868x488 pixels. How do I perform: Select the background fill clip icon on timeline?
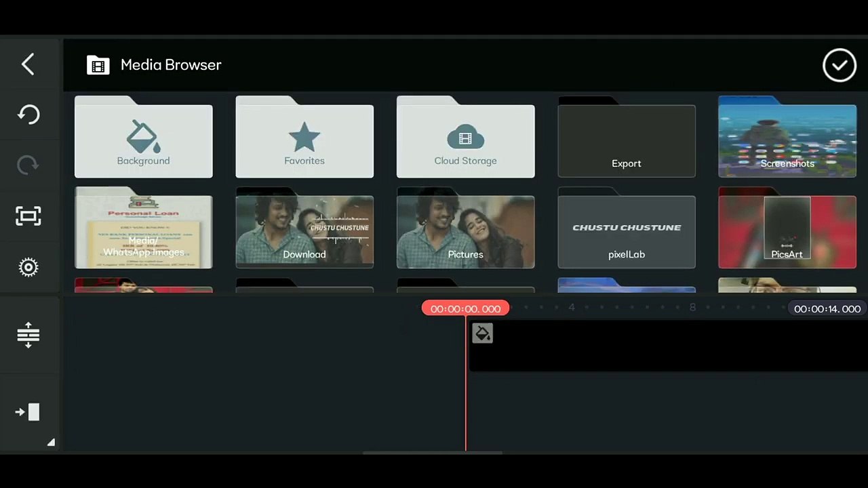pyautogui.click(x=482, y=333)
